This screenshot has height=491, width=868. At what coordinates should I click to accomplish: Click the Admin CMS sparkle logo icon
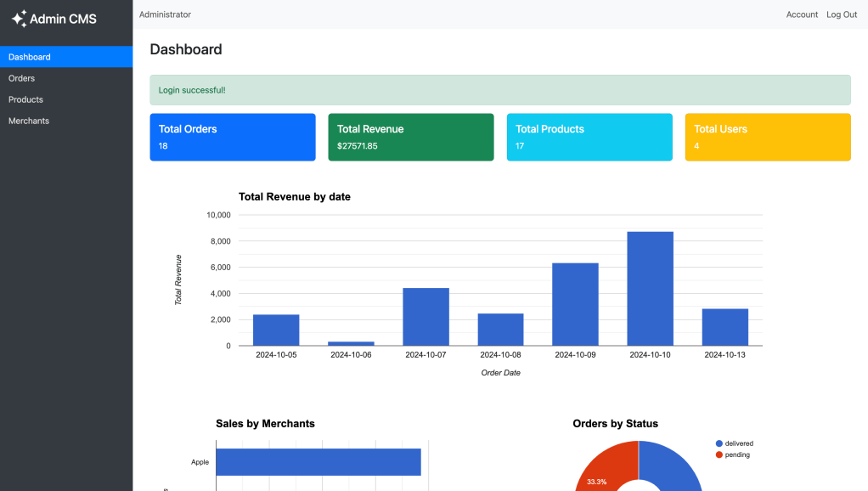coord(19,18)
